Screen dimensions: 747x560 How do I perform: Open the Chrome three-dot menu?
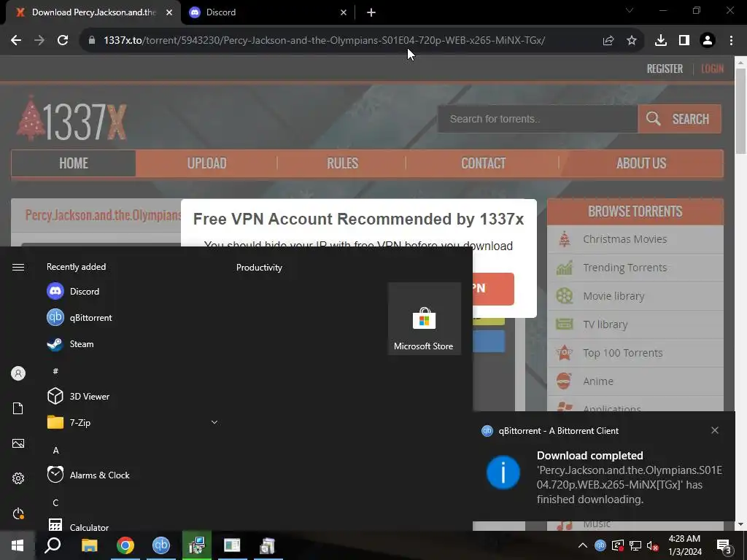(731, 41)
